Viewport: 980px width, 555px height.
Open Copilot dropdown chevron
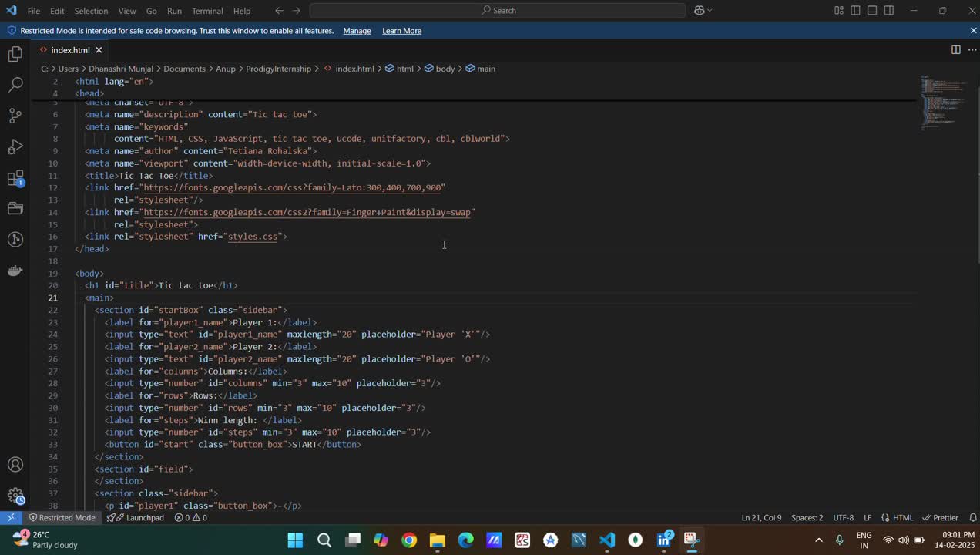tap(710, 10)
